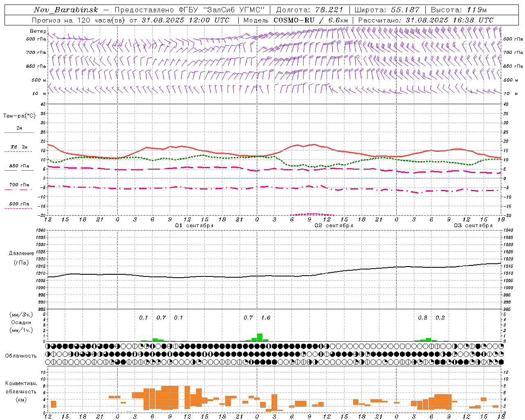
Task: Click the "ЗапСиб УГМС" provider text
Action: tap(234, 10)
